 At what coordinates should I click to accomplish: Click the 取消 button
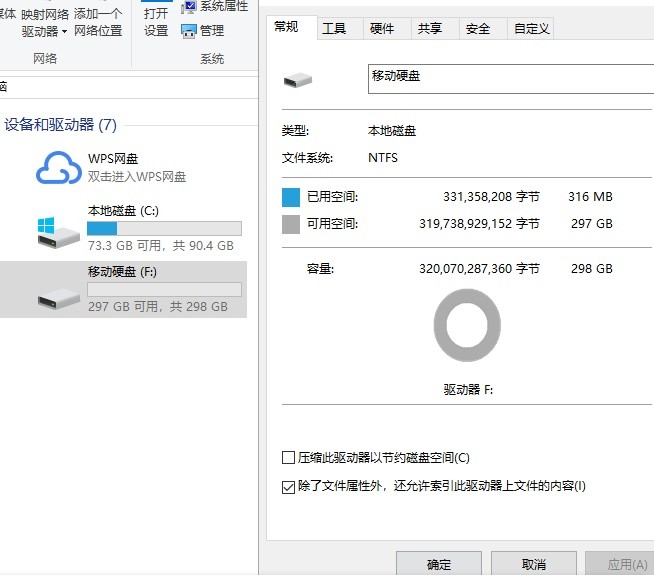[x=533, y=564]
